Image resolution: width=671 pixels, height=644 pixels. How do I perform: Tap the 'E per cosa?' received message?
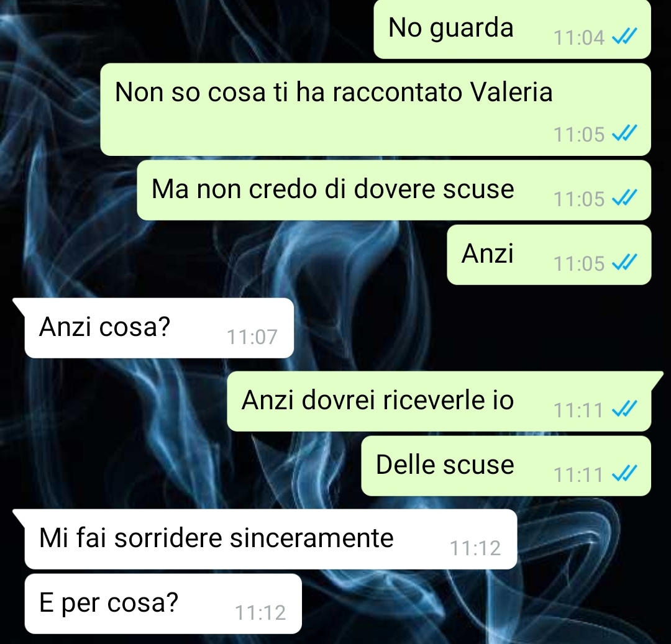coord(163,604)
